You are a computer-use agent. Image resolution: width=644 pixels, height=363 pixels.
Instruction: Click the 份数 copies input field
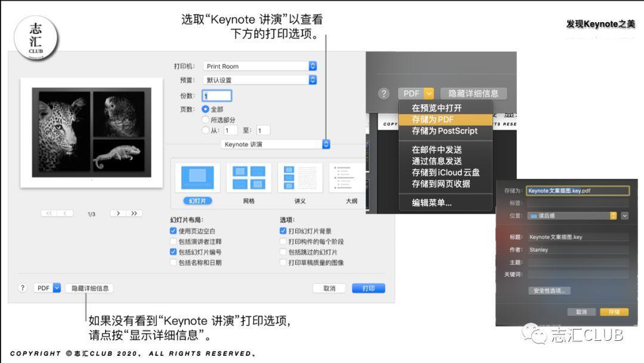(217, 96)
